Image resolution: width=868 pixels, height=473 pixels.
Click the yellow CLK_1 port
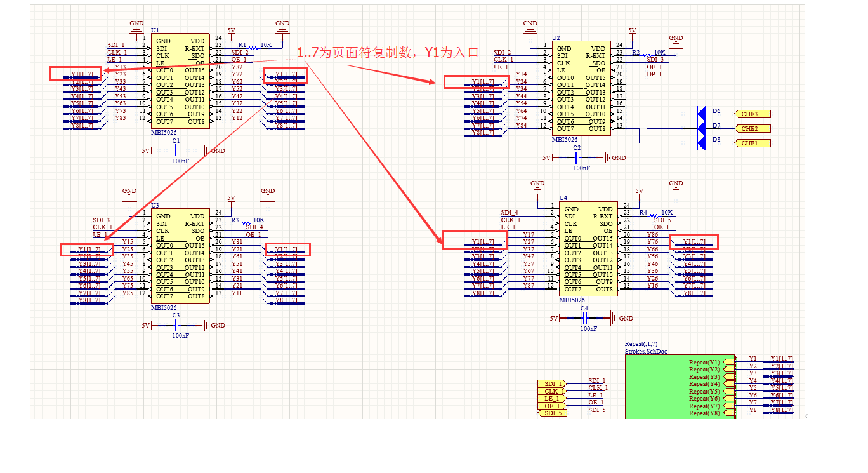552,392
